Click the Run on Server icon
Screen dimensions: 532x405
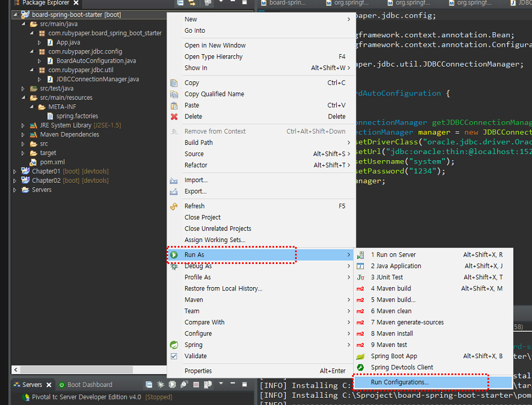(x=360, y=255)
